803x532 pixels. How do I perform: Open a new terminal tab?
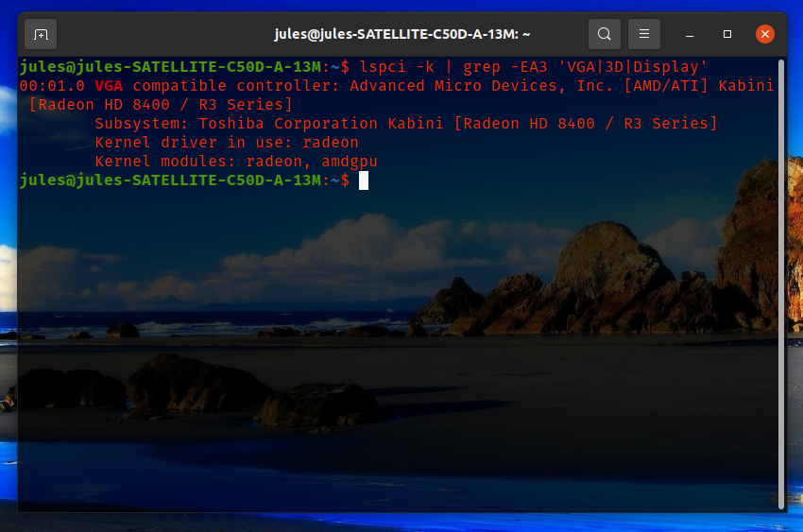coord(41,34)
